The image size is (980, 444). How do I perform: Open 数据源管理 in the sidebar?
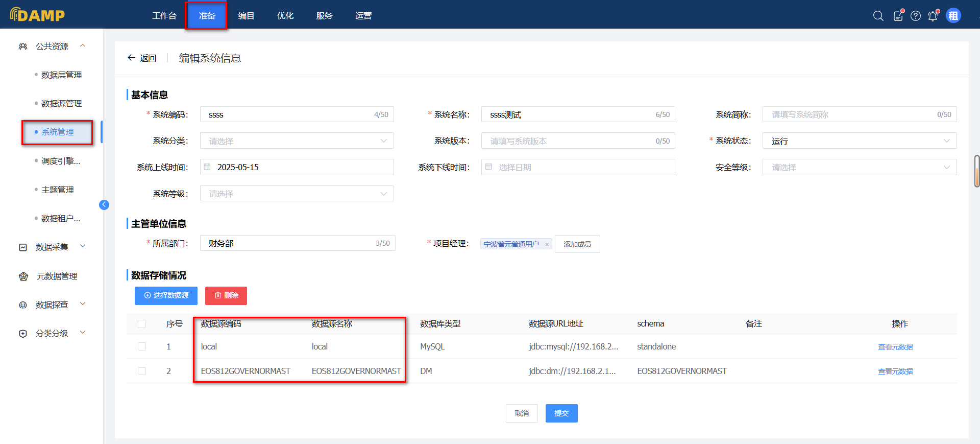pyautogui.click(x=61, y=104)
